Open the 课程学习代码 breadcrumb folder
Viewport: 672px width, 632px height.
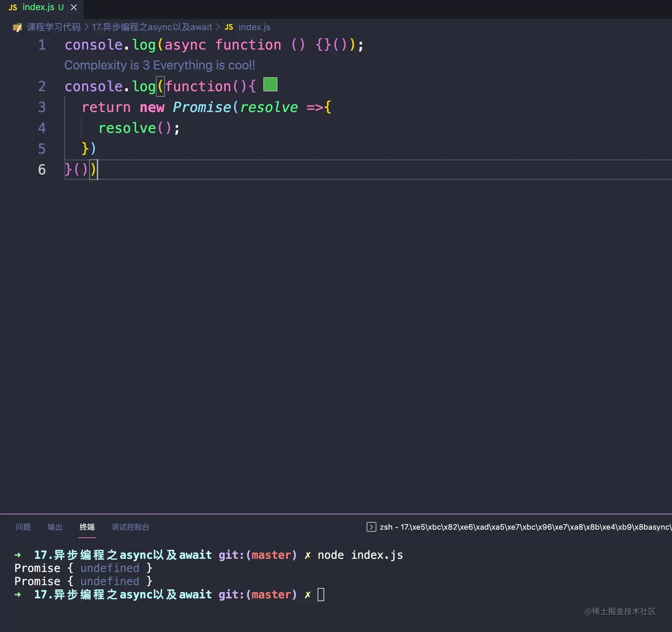pos(54,27)
